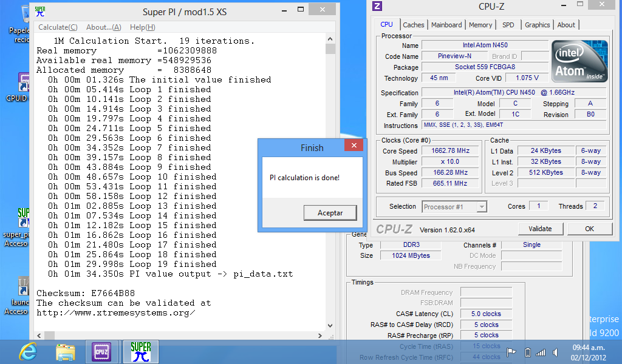Click the Threads count value 2

coord(595,206)
